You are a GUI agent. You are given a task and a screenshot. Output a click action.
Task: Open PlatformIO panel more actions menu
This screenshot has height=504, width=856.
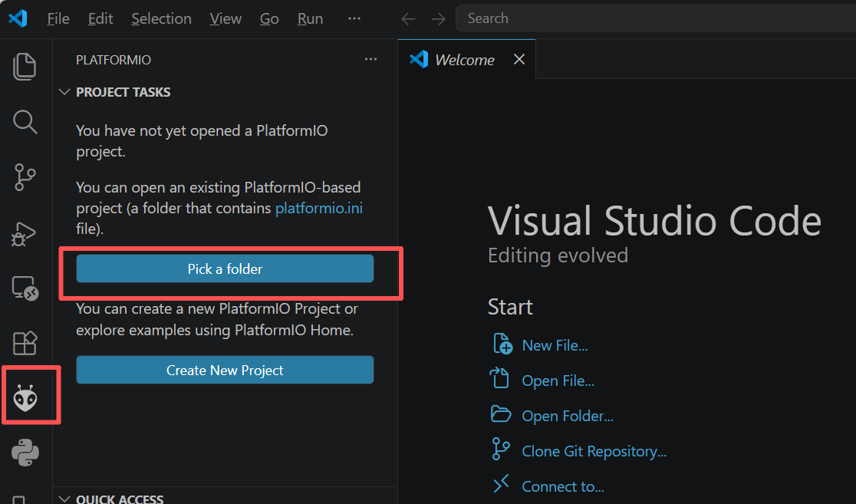click(x=371, y=60)
